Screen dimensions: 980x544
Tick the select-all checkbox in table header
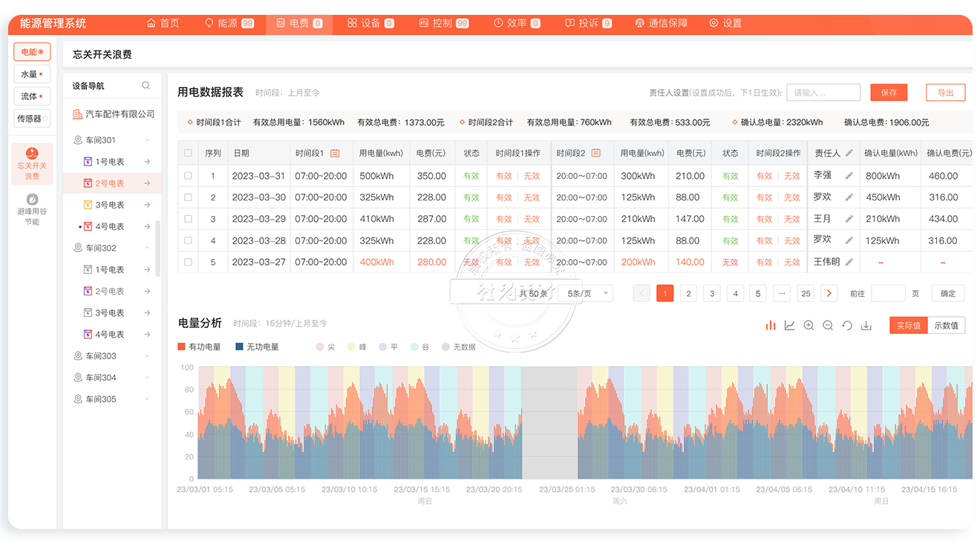point(188,153)
